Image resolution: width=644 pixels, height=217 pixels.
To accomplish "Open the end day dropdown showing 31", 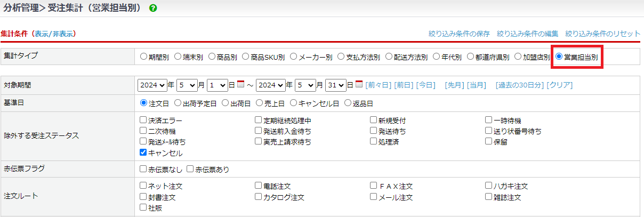I will [x=336, y=85].
